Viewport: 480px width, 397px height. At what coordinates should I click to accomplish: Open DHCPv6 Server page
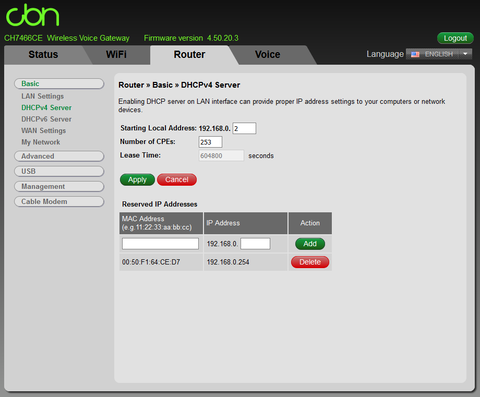pyautogui.click(x=46, y=119)
